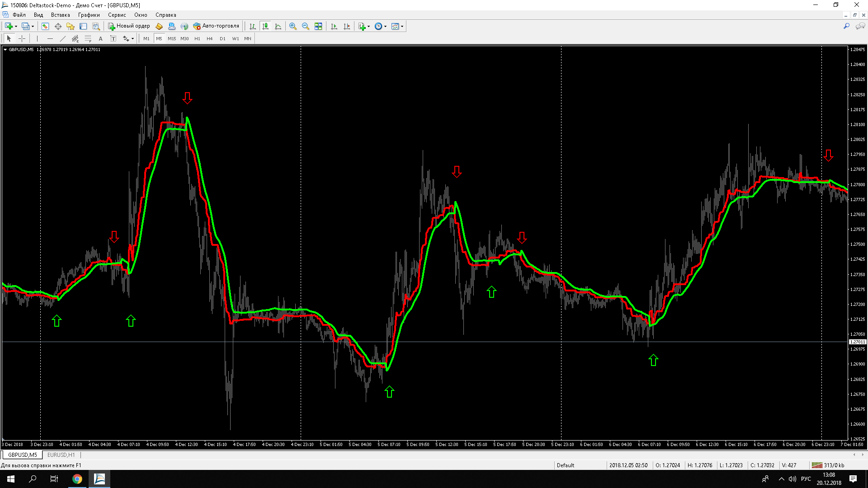The height and width of the screenshot is (488, 868).
Task: Select the GBPUSD,M5 chart tab
Action: tap(23, 455)
